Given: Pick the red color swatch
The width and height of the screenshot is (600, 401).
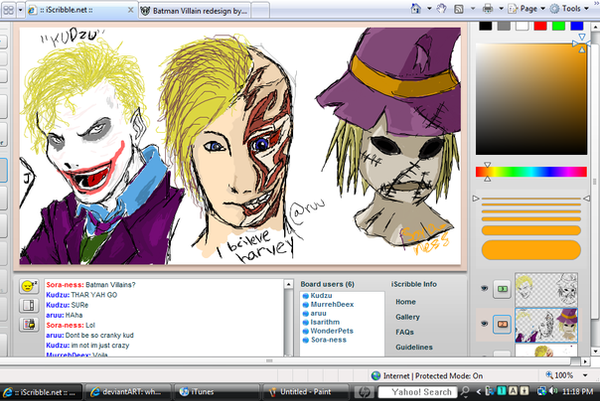Looking at the screenshot, I should click(x=540, y=26).
